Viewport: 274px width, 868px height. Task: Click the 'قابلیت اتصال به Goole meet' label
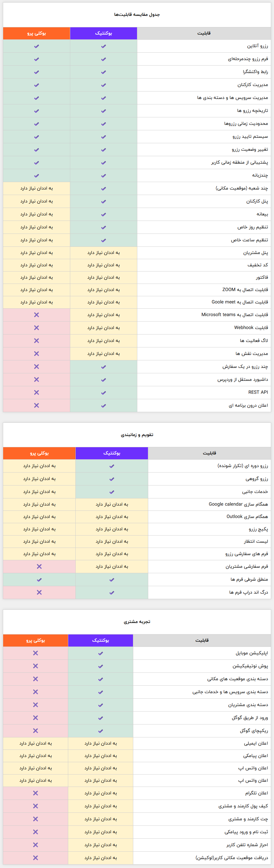240,302
